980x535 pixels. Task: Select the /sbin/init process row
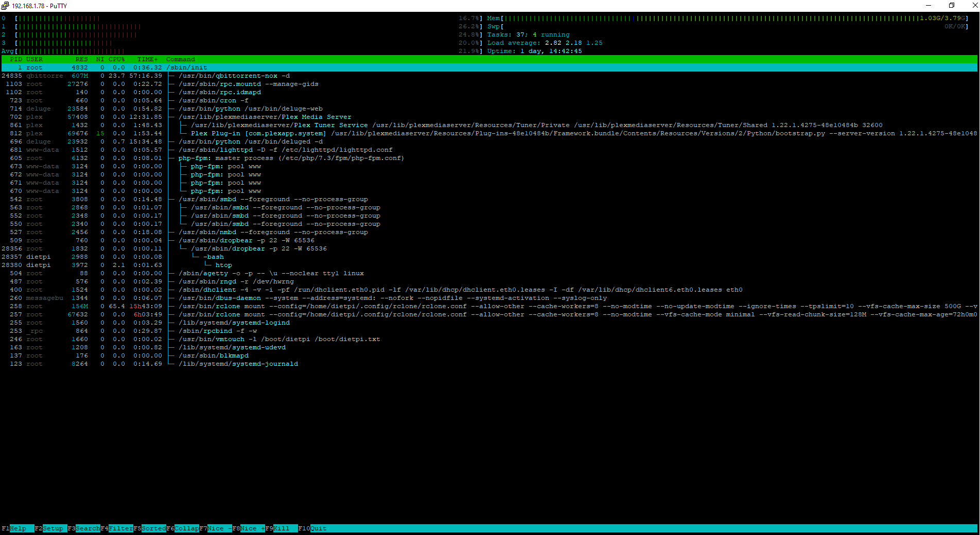coord(489,67)
